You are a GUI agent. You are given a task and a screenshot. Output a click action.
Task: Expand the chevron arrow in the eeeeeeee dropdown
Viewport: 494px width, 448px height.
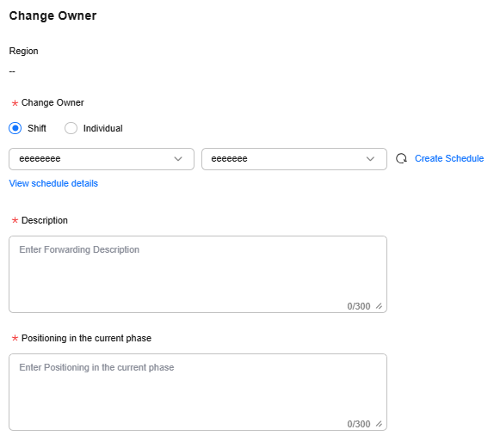[x=178, y=159]
